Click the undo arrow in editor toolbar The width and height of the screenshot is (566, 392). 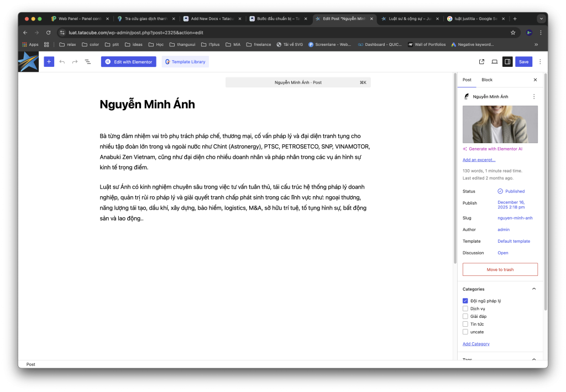tap(62, 62)
